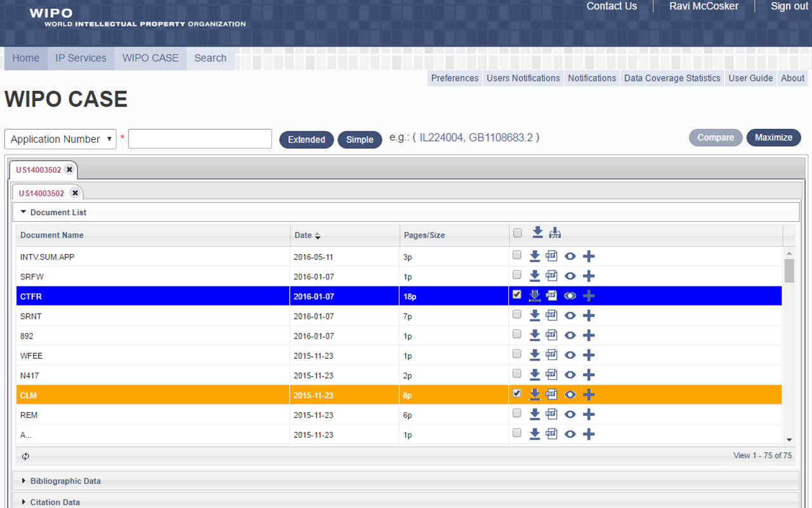The height and width of the screenshot is (508, 812).
Task: Open the CLM row PDF icon
Action: [x=552, y=394]
